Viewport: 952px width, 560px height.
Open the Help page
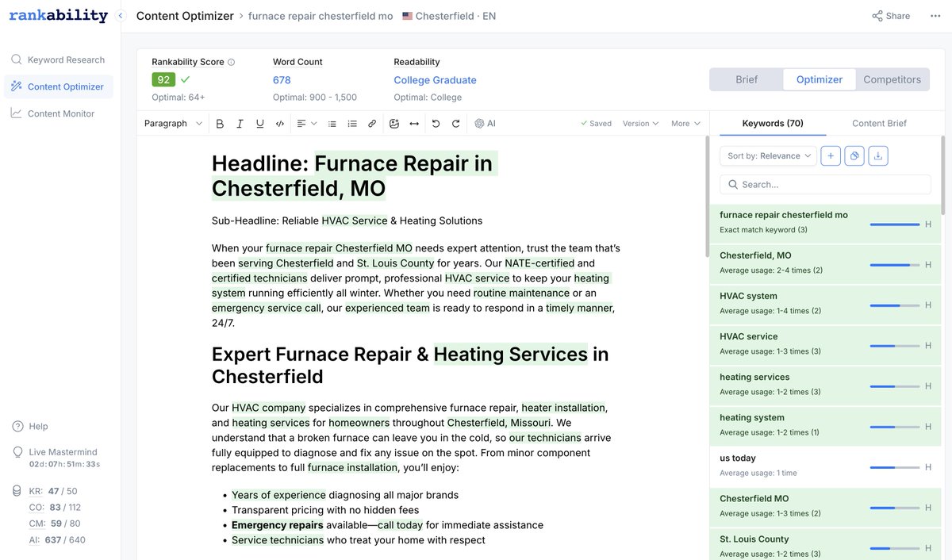tap(30, 426)
